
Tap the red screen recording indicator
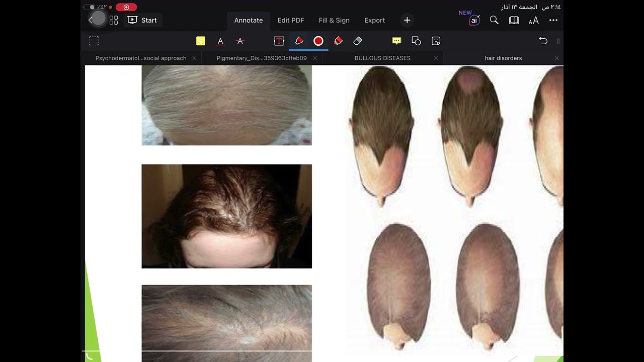point(126,7)
